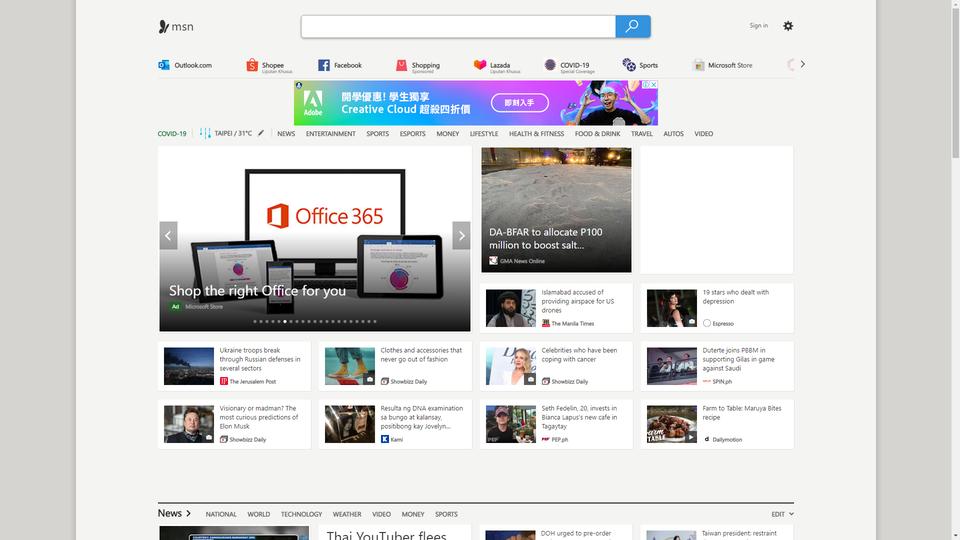
Task: Open the EDIT dropdown in News section
Action: tap(782, 514)
